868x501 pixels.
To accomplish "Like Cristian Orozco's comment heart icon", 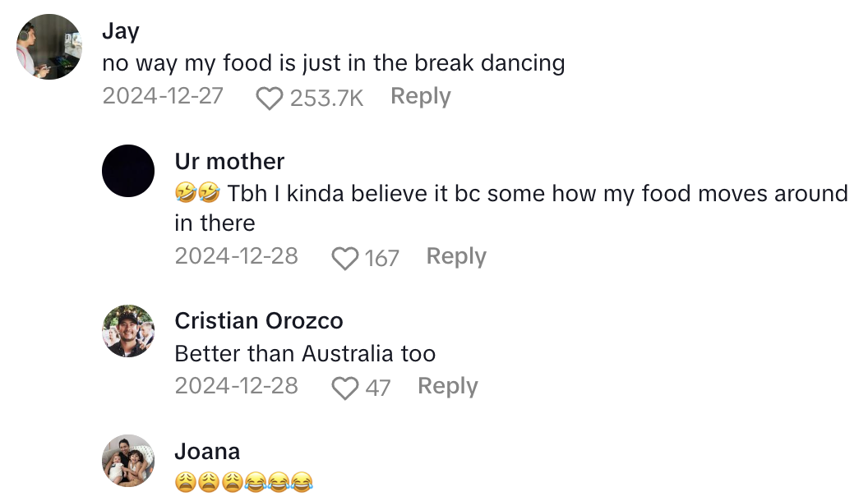I will 344,388.
